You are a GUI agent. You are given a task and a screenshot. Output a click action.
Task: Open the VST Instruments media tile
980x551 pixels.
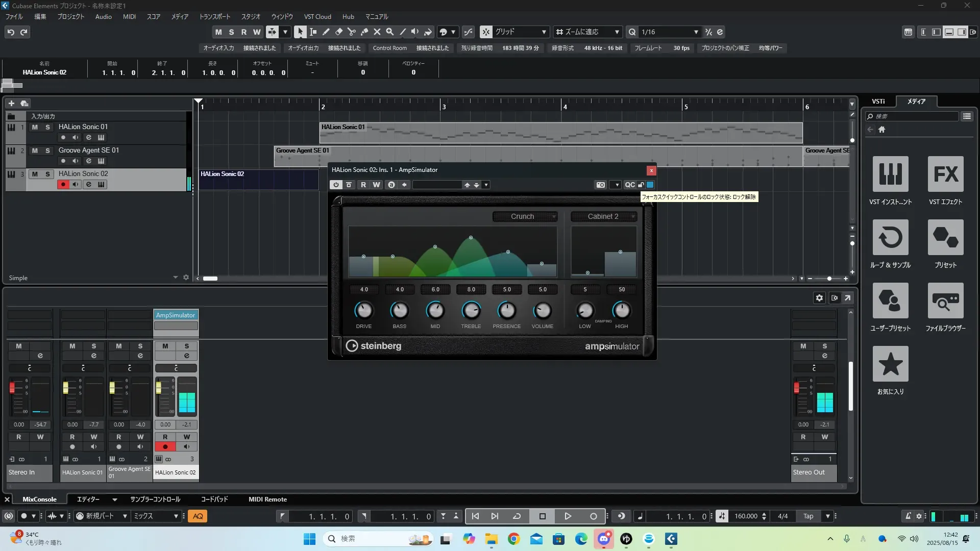[890, 174]
